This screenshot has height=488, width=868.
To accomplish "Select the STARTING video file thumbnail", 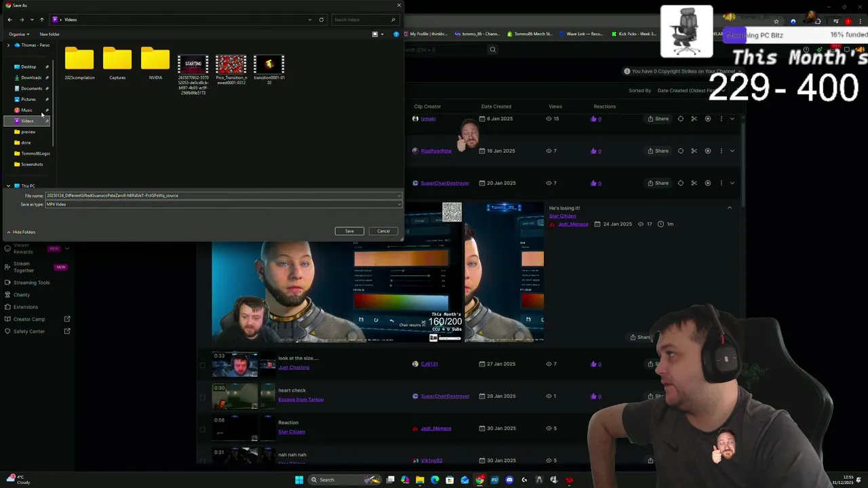I will pyautogui.click(x=193, y=64).
